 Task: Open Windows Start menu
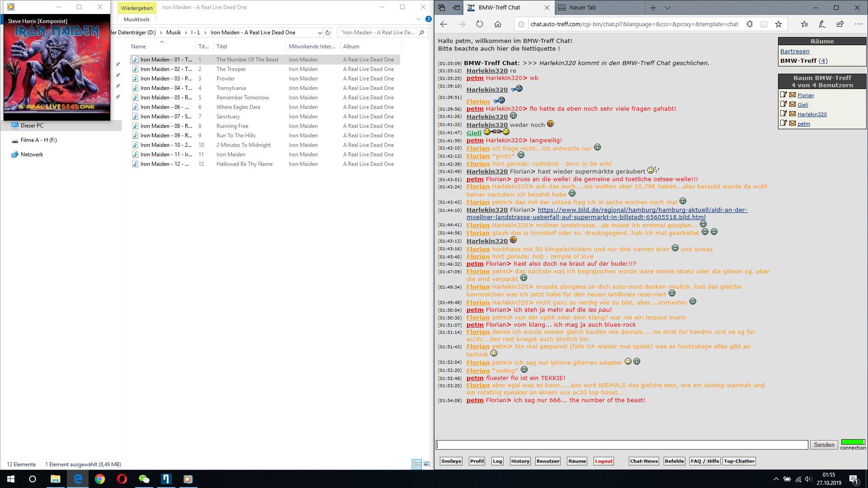[x=11, y=479]
